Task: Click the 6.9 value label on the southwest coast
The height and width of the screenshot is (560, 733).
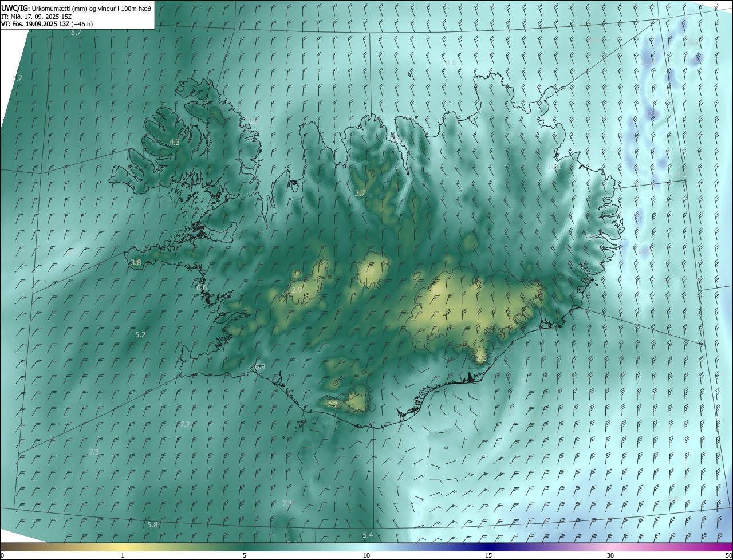Action: coord(260,366)
